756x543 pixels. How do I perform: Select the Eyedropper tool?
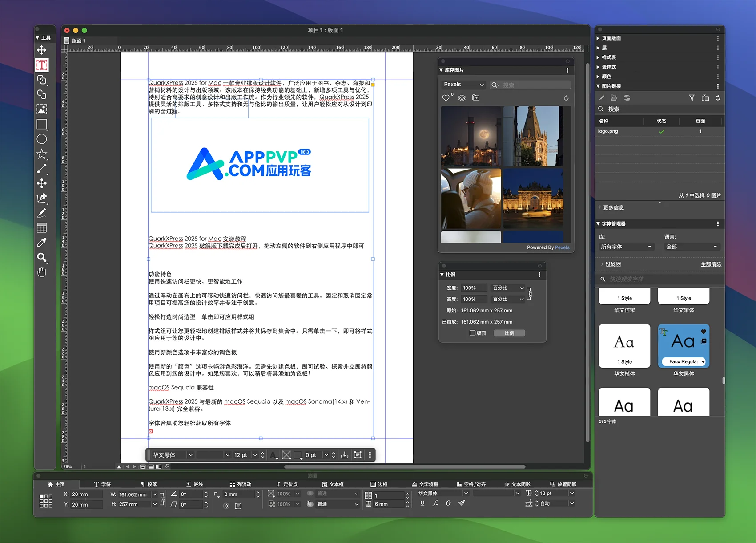tap(42, 243)
